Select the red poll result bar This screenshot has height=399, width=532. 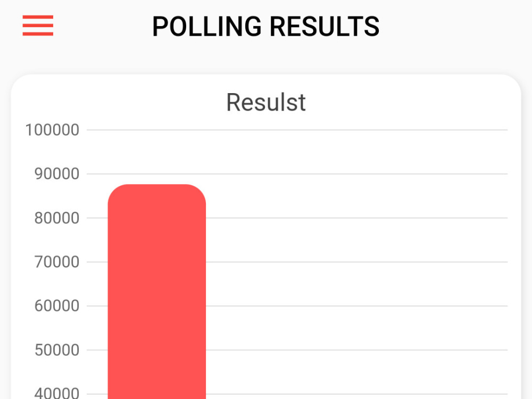coord(157,292)
